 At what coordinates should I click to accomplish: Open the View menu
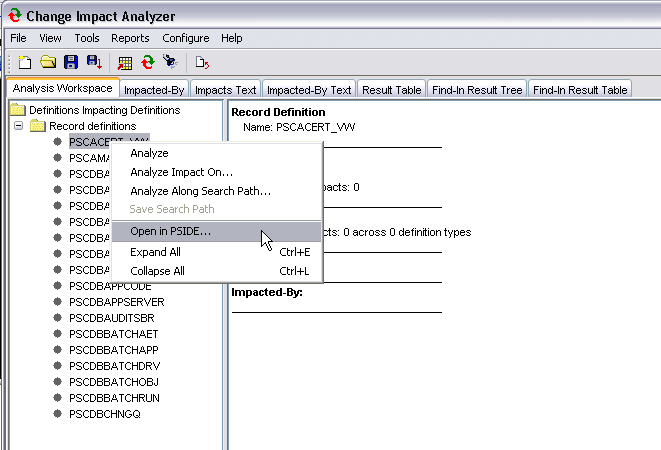(50, 38)
